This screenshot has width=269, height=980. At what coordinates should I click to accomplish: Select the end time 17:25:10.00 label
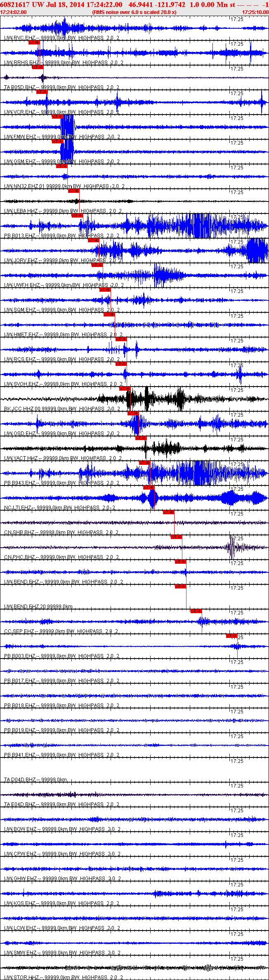255,12
